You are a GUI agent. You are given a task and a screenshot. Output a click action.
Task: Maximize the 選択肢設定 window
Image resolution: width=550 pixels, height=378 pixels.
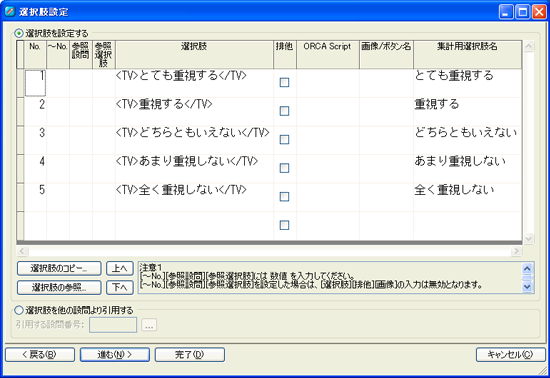522,12
